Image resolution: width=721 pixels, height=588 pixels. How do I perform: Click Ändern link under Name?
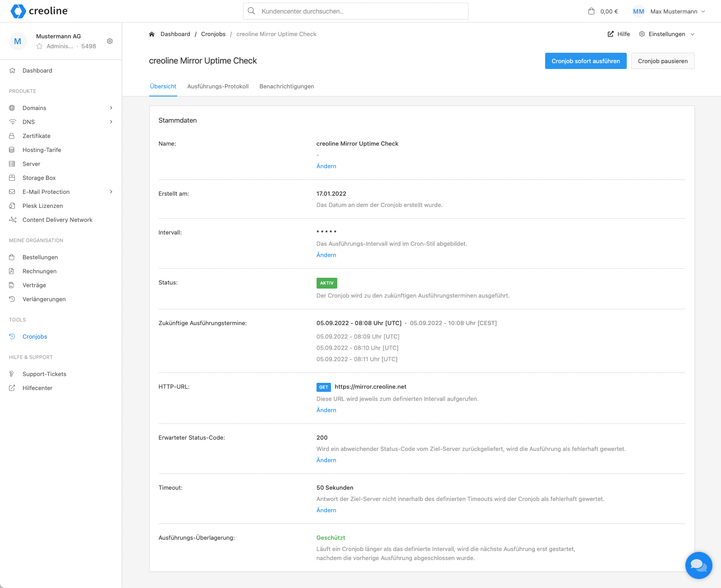326,166
